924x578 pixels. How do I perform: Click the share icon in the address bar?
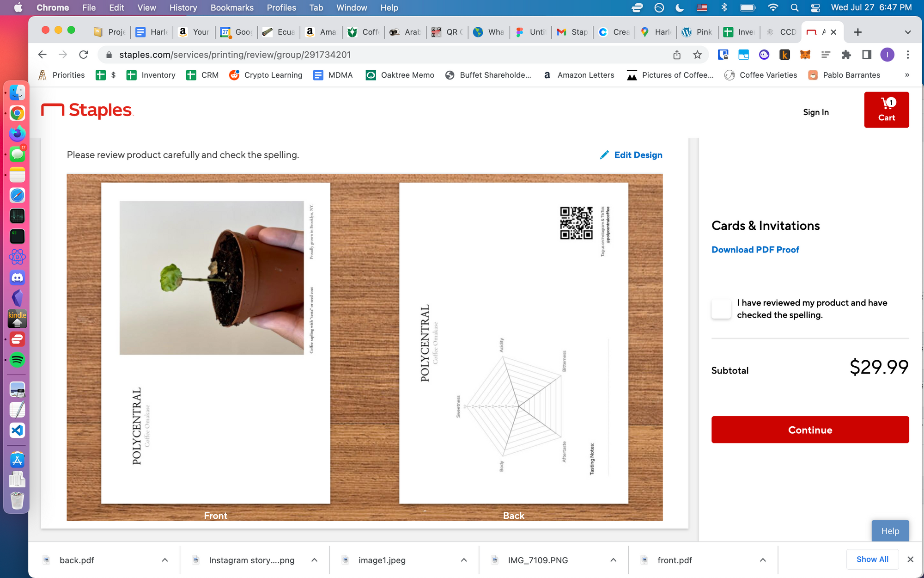pos(677,55)
